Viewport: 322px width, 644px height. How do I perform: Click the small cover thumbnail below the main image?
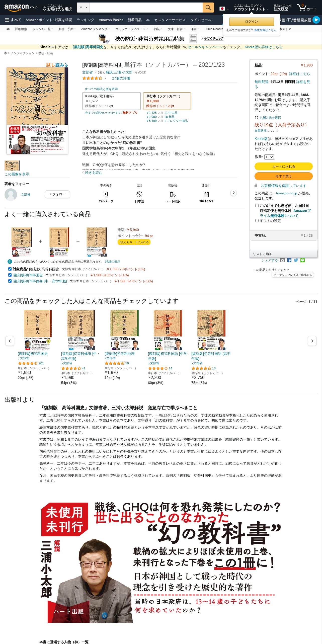click(12, 166)
